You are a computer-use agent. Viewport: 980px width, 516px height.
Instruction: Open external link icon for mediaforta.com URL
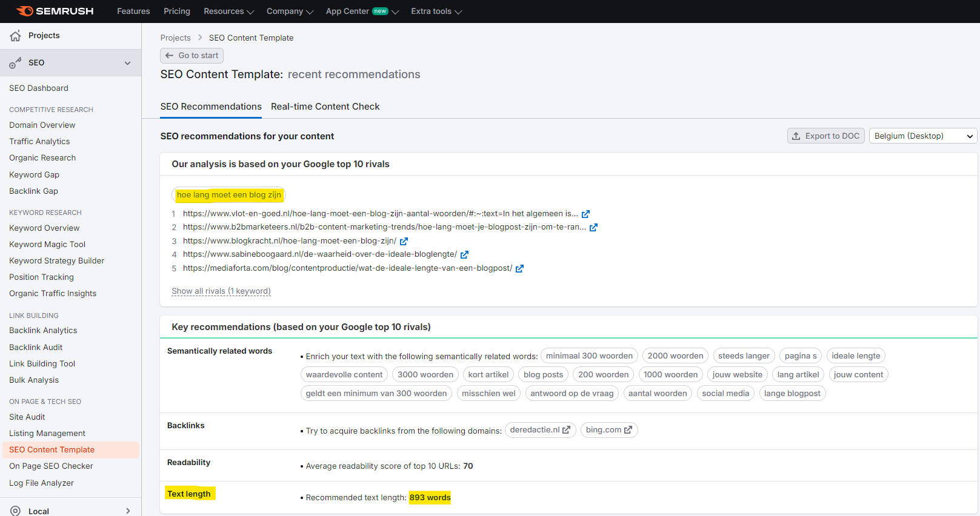click(519, 268)
